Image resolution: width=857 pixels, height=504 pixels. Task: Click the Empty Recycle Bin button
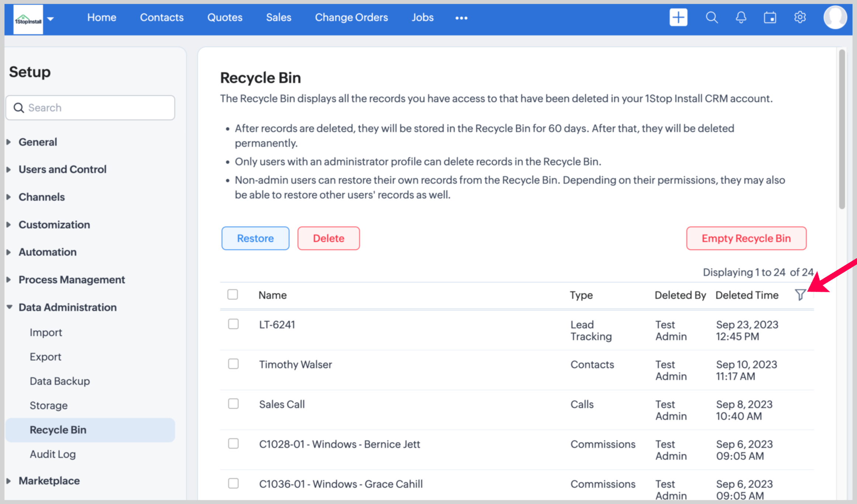click(746, 238)
